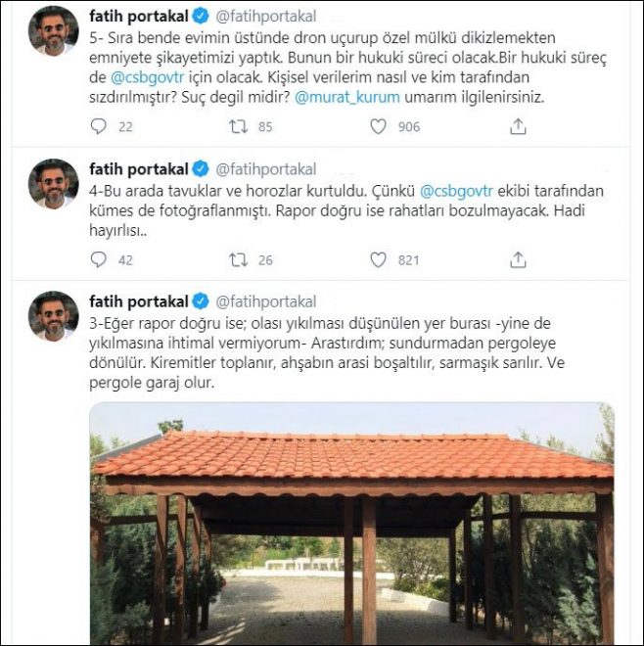The height and width of the screenshot is (646, 644).
Task: Click "fatih portakal" name on the "3-Eğer rapor" tweet
Action: pos(136,300)
